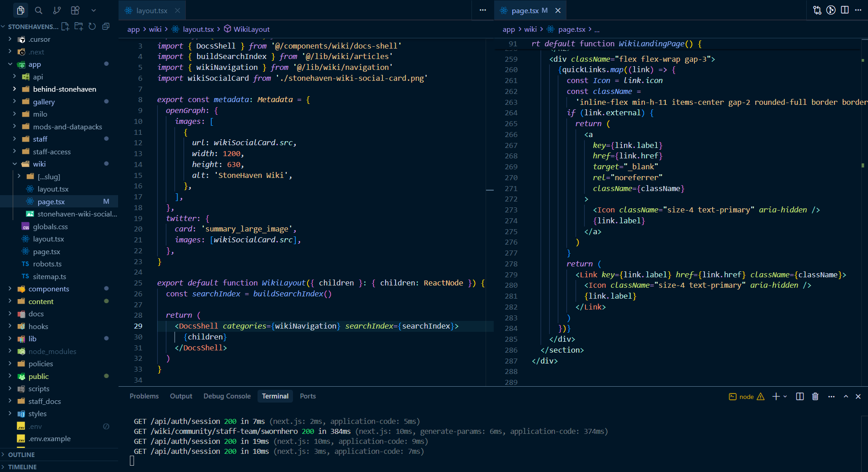This screenshot has width=868, height=472.
Task: Open the Debug Console panel tab
Action: (227, 396)
